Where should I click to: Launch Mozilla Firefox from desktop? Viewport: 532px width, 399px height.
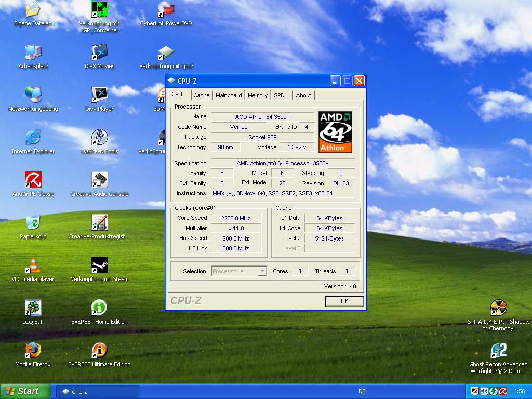tap(33, 350)
